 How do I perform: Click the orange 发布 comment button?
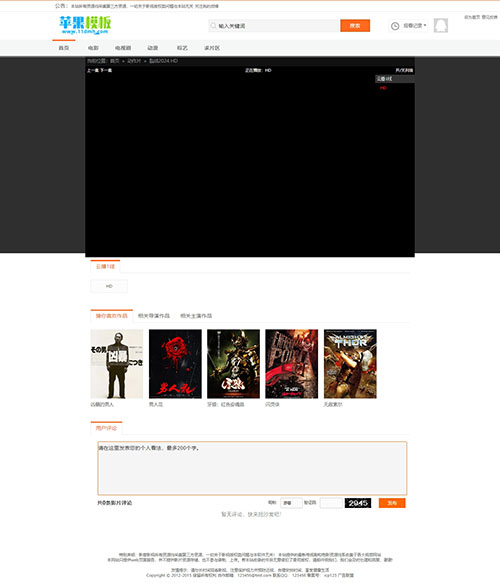(392, 503)
